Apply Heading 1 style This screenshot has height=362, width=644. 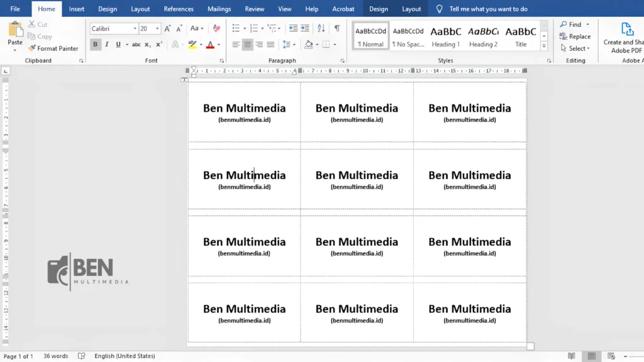tap(446, 36)
